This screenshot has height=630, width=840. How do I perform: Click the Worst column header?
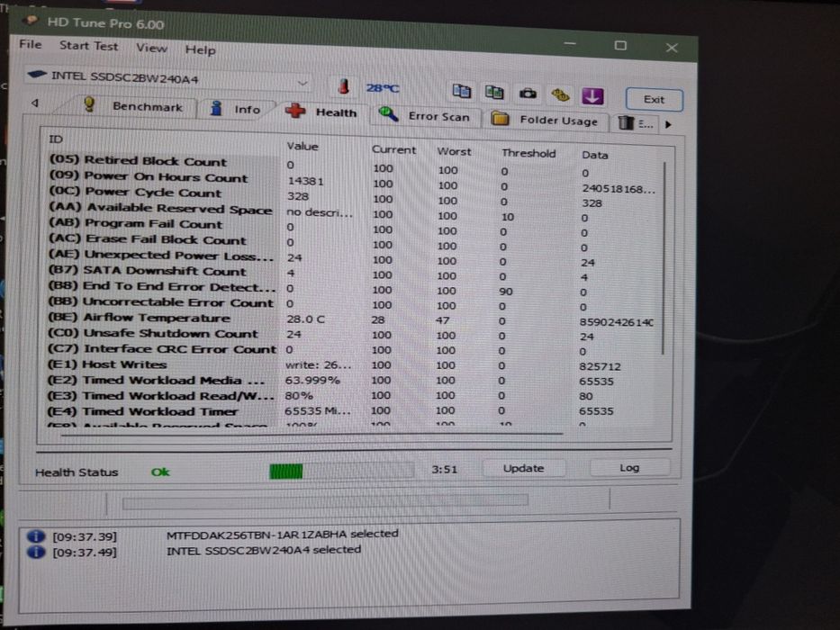click(x=454, y=151)
